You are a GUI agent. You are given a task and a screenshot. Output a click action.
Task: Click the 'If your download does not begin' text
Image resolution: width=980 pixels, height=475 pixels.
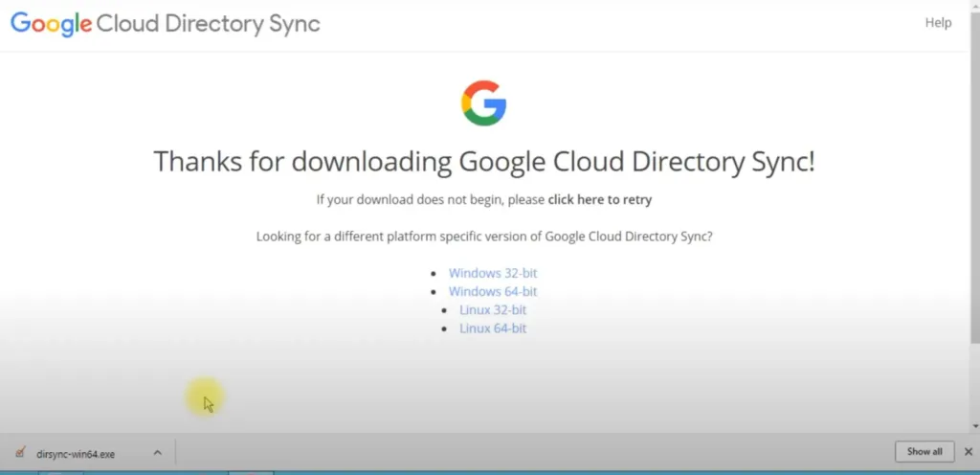pyautogui.click(x=431, y=200)
